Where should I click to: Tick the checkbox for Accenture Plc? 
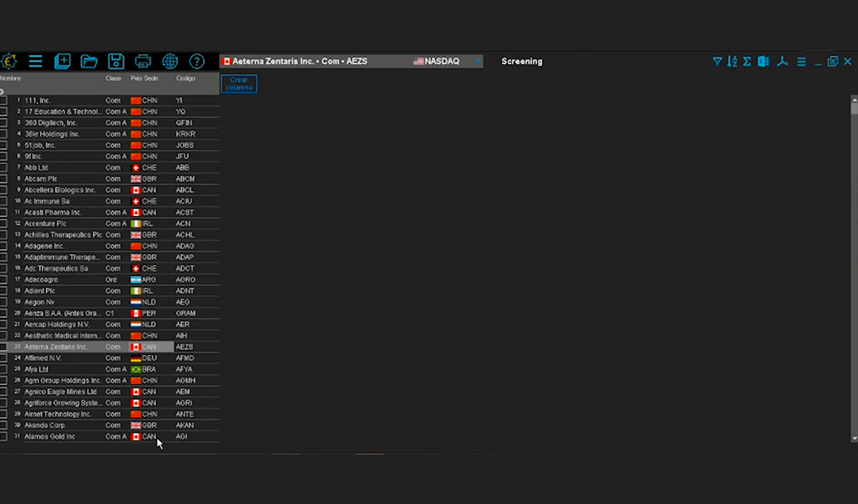pyautogui.click(x=3, y=223)
